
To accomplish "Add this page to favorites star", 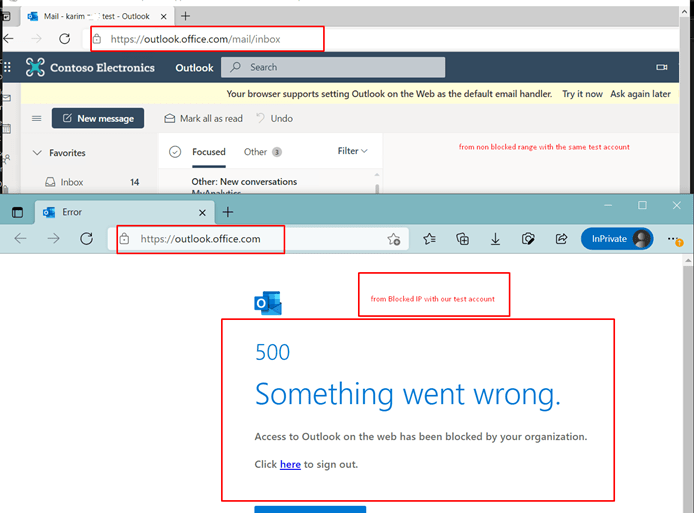I will 394,240.
